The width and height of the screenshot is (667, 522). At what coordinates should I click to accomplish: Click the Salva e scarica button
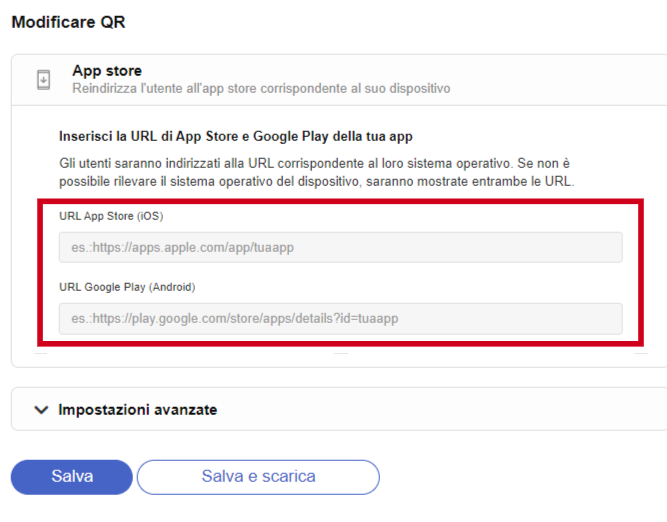[258, 477]
